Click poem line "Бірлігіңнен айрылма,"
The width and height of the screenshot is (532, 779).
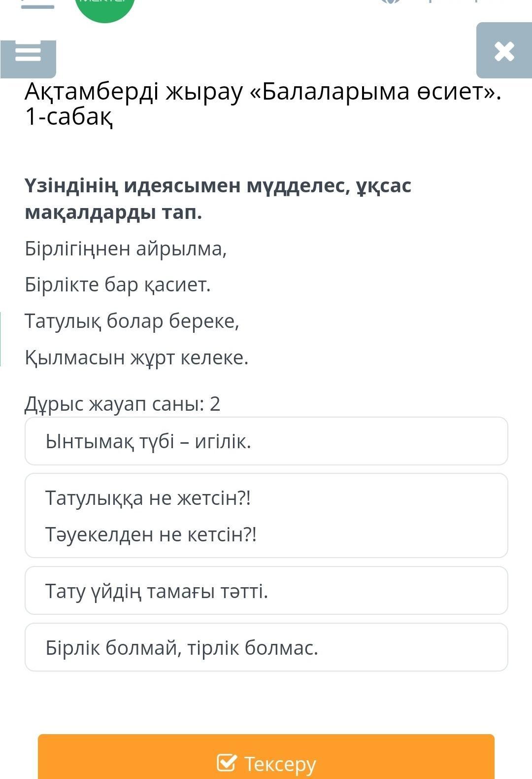pyautogui.click(x=126, y=248)
